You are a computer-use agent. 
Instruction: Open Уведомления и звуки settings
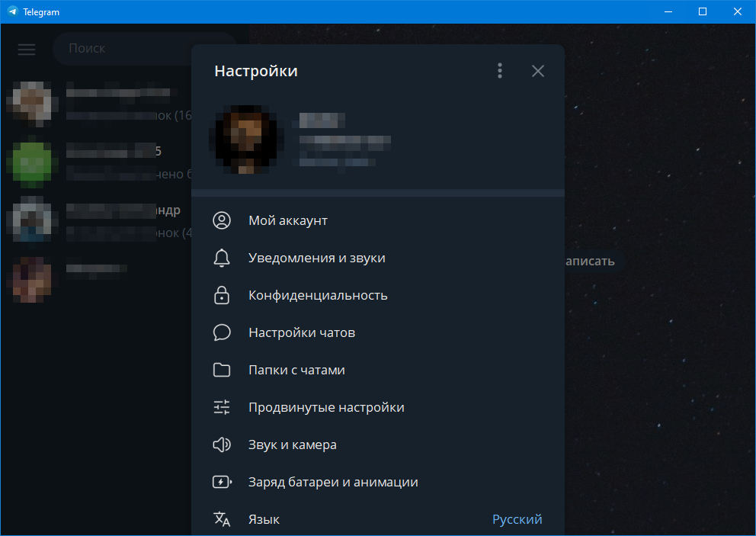point(378,258)
